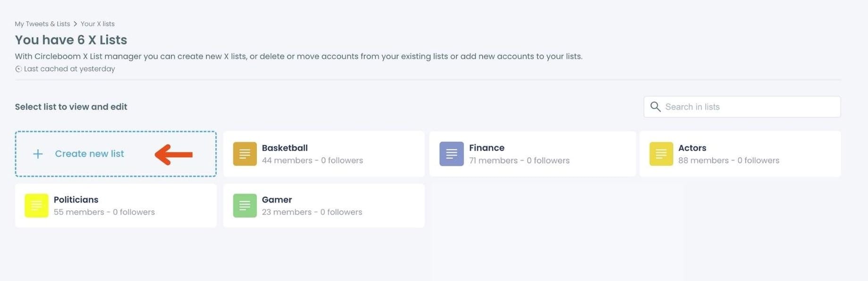This screenshot has height=281, width=868.
Task: Open the Basketball list card
Action: pos(324,153)
